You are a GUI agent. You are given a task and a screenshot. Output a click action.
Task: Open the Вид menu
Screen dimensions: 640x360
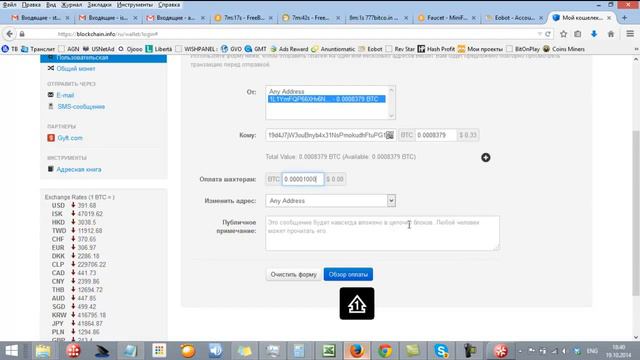pyautogui.click(x=51, y=5)
